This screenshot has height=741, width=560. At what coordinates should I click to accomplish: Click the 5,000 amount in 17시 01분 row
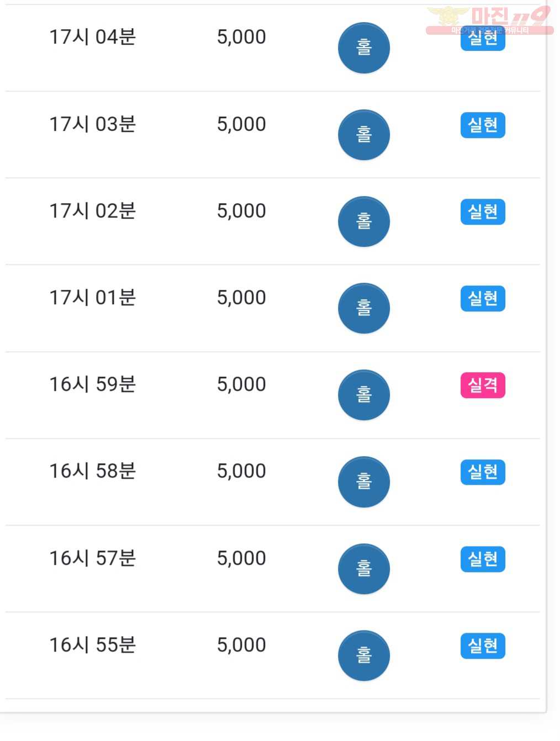241,298
